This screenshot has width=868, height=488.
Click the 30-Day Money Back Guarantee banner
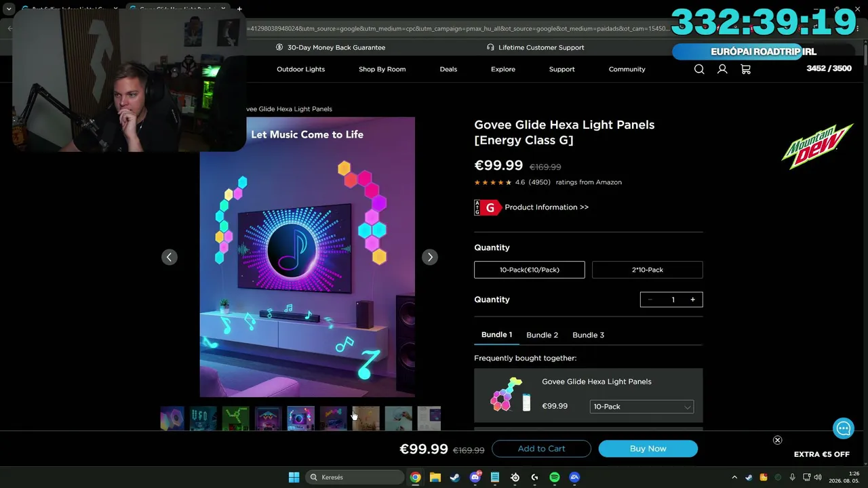tap(330, 47)
